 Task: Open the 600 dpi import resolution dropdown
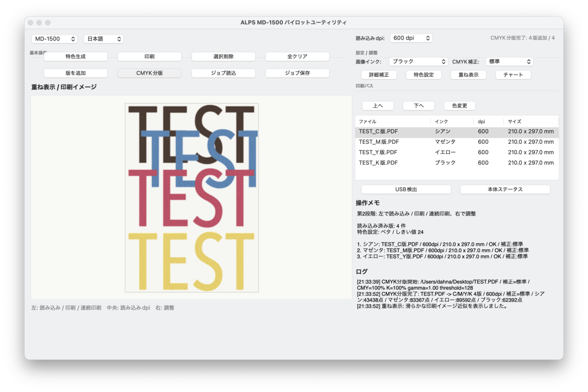[x=411, y=38]
